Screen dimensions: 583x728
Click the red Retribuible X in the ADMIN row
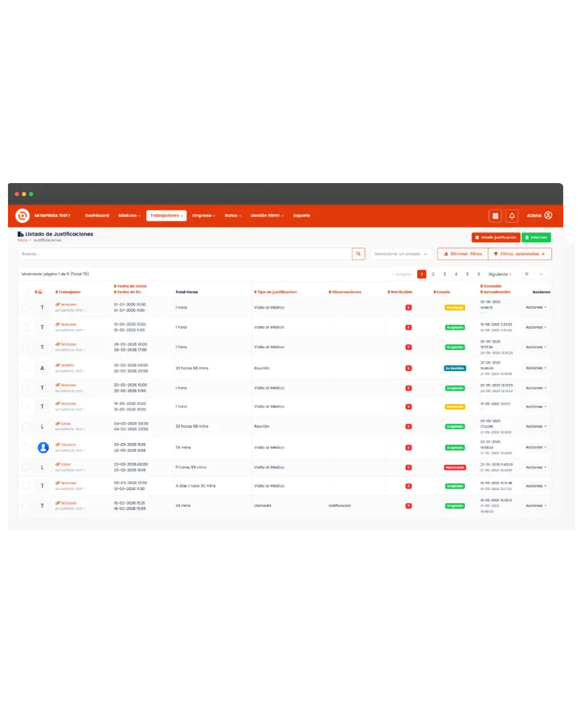pos(408,368)
